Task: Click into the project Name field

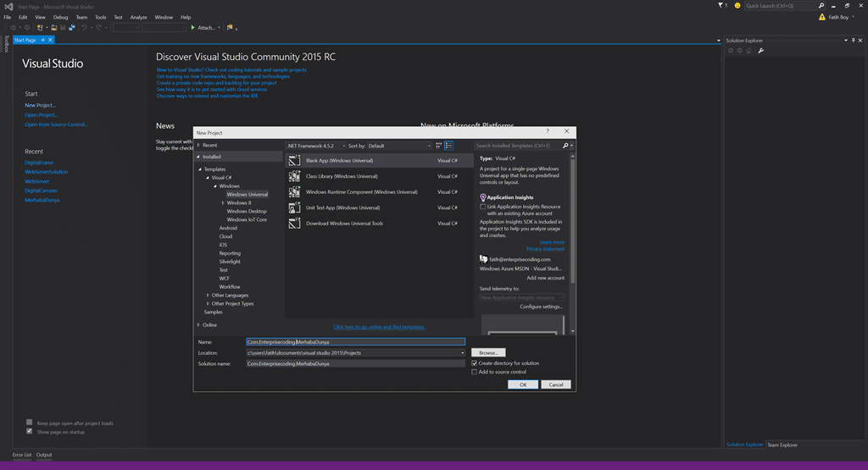Action: point(355,342)
